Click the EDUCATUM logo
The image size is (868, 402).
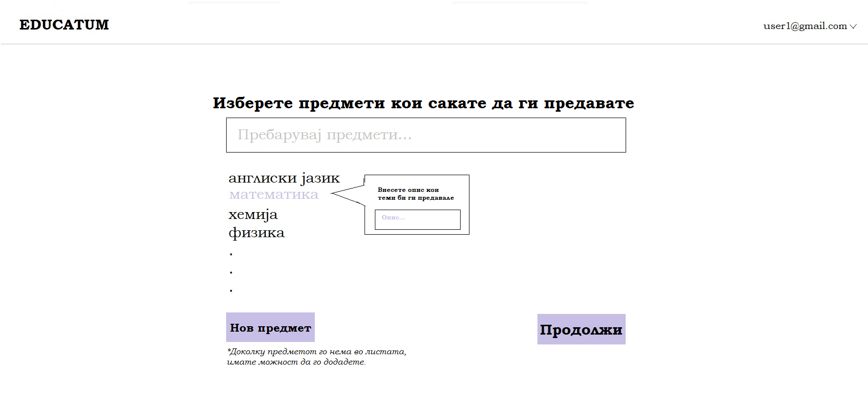pyautogui.click(x=64, y=25)
